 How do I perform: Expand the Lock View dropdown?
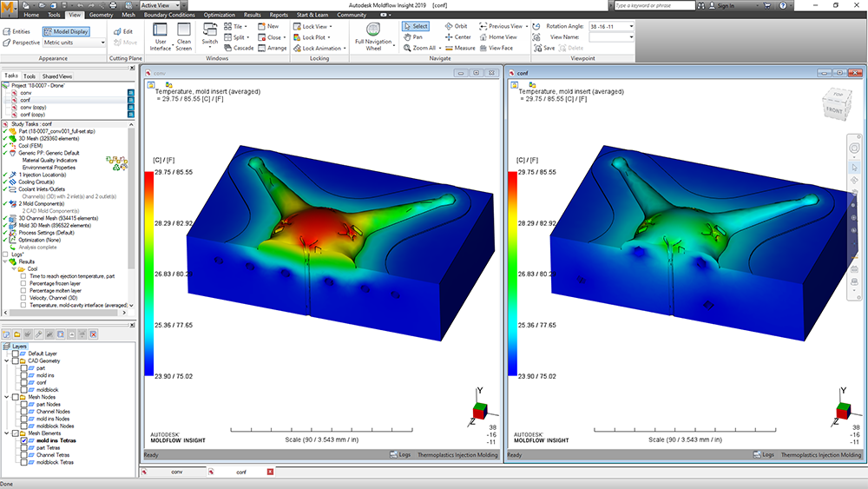(332, 26)
